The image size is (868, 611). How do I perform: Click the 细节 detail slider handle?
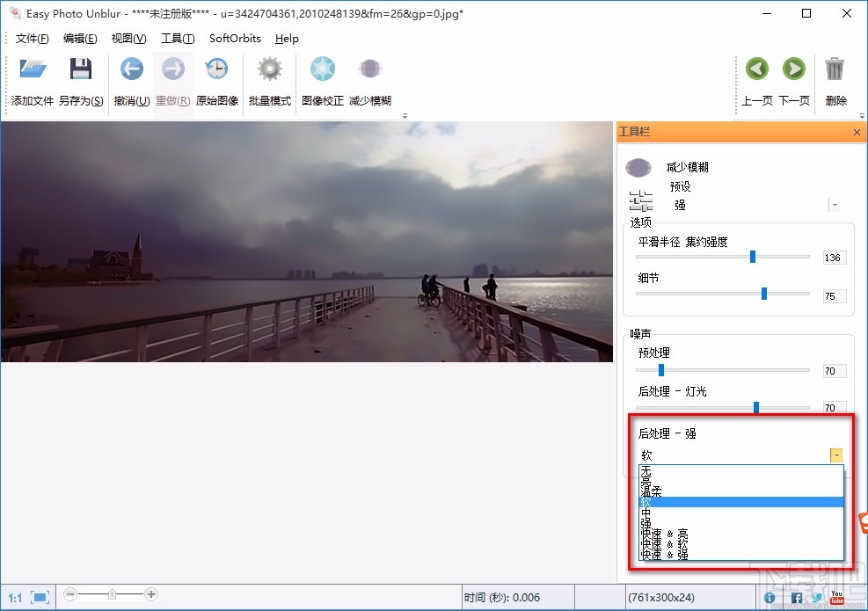coord(764,293)
